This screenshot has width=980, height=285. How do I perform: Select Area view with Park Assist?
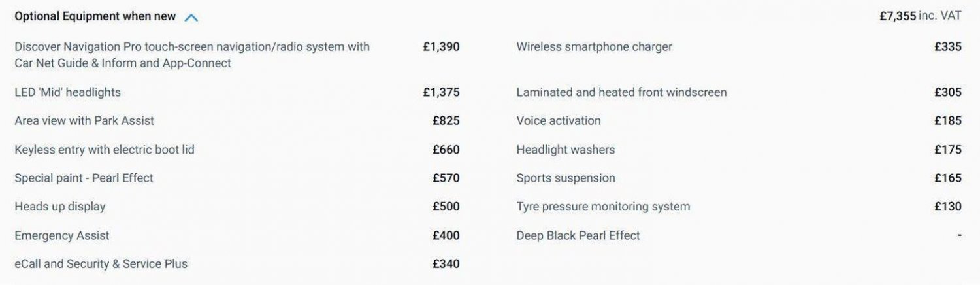point(84,121)
